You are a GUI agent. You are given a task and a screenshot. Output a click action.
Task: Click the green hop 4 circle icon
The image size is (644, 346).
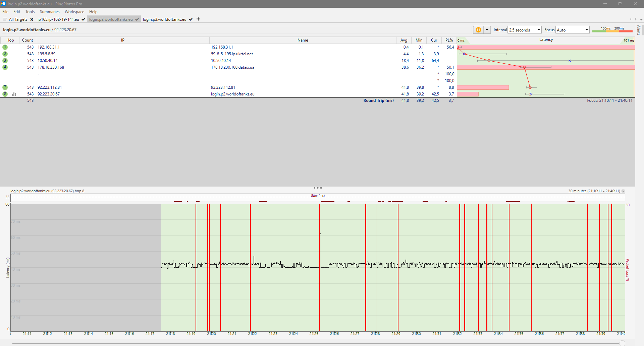point(5,67)
